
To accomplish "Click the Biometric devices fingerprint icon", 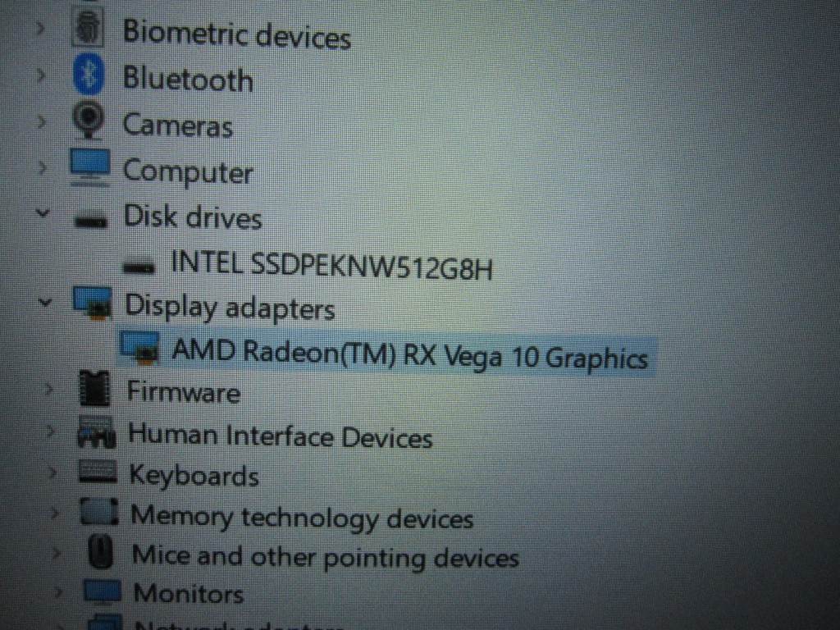I will pyautogui.click(x=87, y=28).
